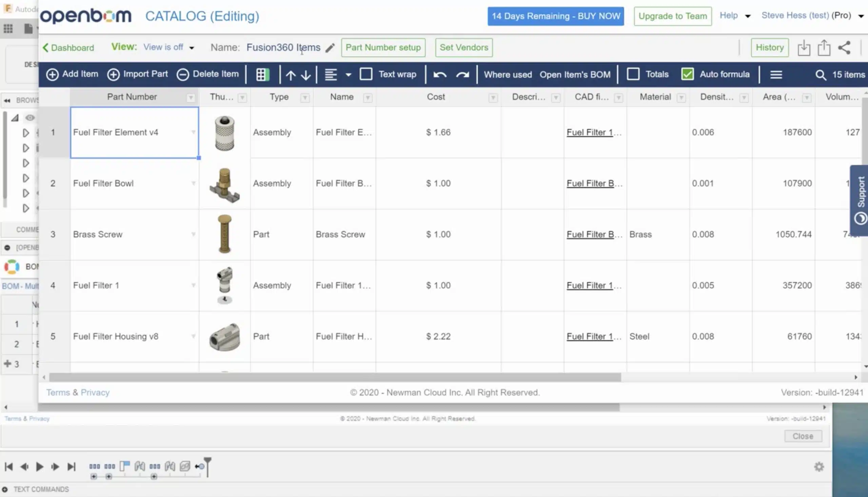Click 14 Days Remaining - BUY NOW
Screen dimensions: 868x497
556,16
